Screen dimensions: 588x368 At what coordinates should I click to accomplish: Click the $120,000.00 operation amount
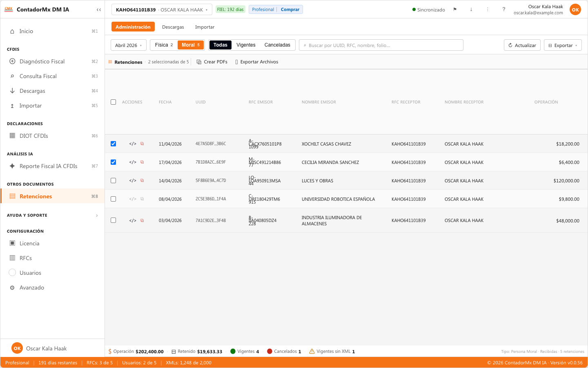click(x=566, y=181)
